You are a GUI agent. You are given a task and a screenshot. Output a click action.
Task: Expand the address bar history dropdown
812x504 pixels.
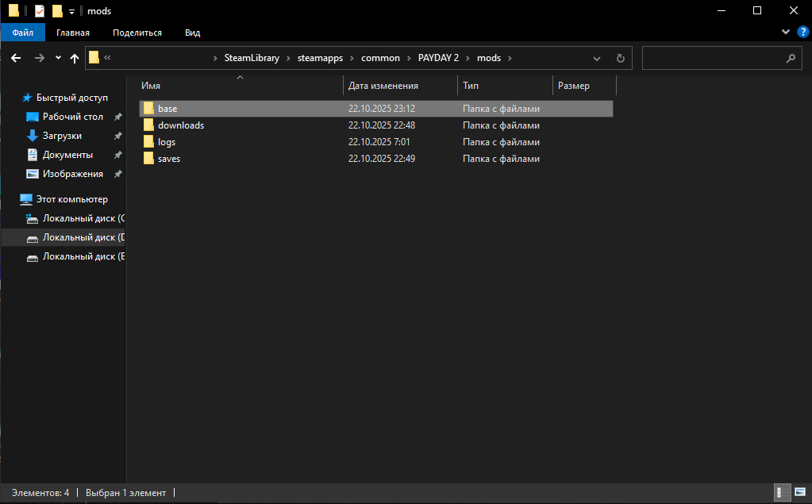[x=597, y=58]
